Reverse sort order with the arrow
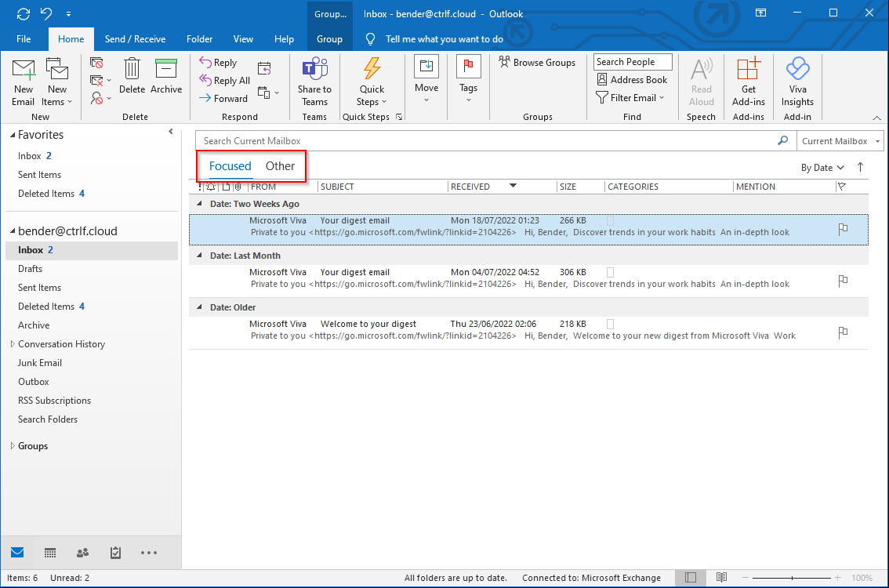 (x=860, y=167)
